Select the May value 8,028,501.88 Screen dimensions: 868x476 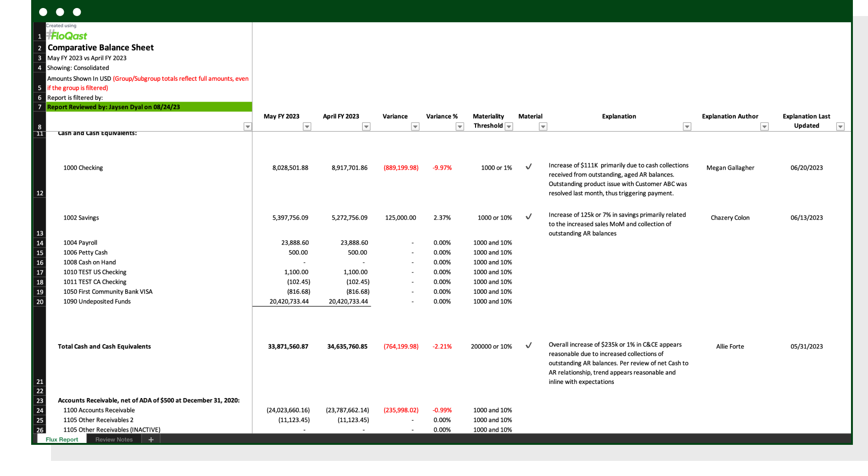point(290,168)
